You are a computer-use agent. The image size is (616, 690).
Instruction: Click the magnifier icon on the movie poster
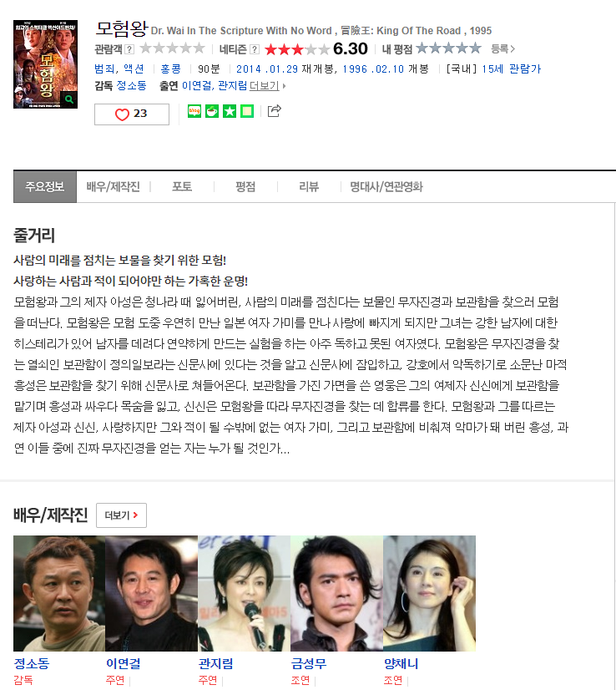click(x=69, y=99)
